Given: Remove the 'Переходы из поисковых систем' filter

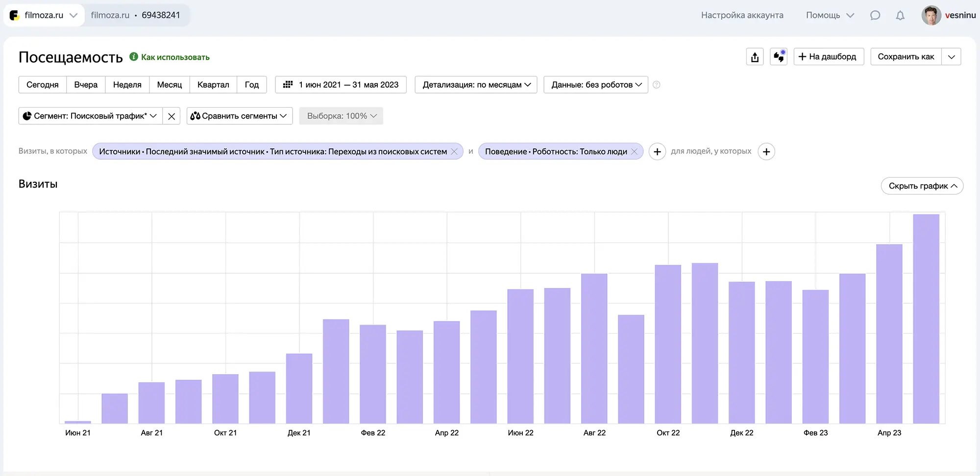Looking at the screenshot, I should pos(454,152).
